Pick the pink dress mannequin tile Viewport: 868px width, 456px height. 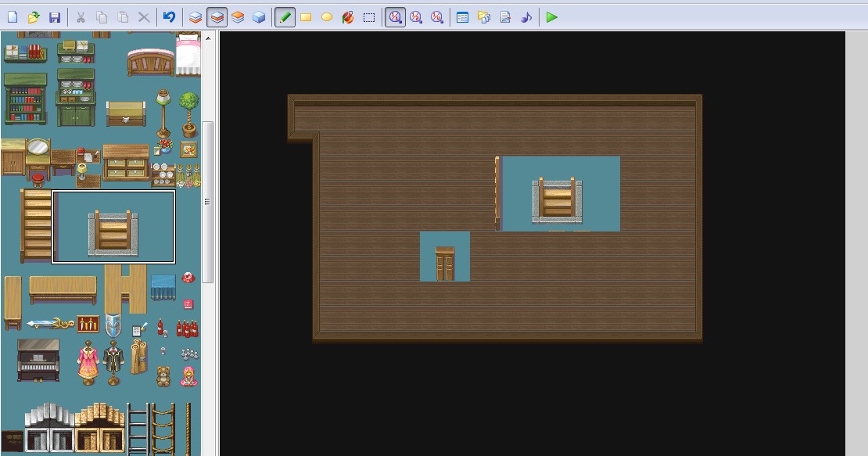click(x=88, y=362)
